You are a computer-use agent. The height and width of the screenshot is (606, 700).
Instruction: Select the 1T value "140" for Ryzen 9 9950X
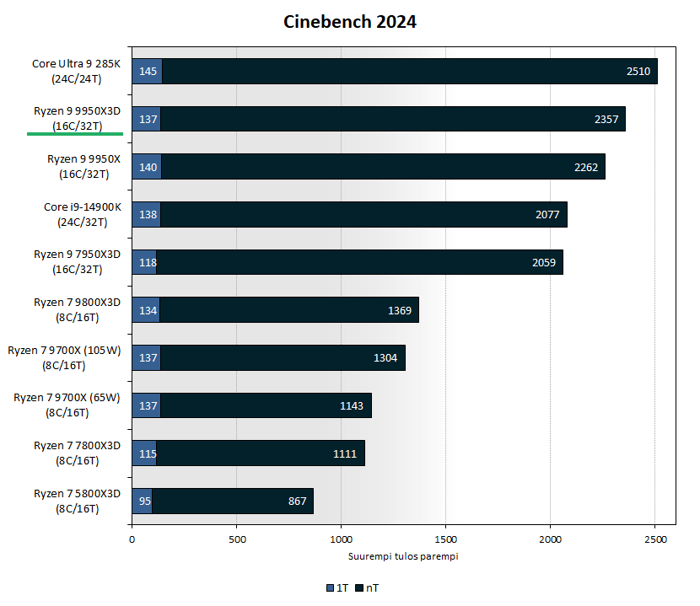pyautogui.click(x=148, y=168)
